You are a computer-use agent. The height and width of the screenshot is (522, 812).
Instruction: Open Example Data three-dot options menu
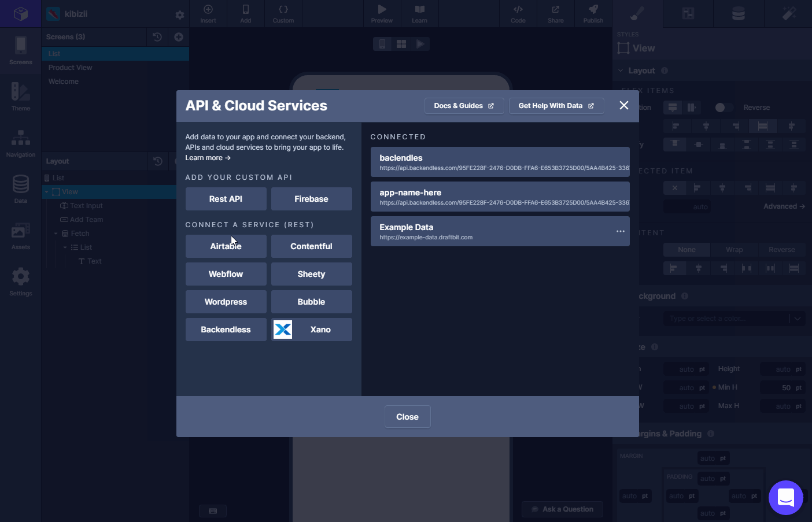coord(621,231)
